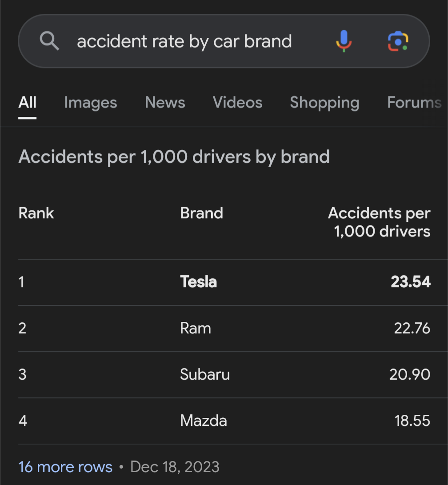Tap the microphone voice search icon
Viewport: 448px width, 485px height.
point(344,41)
